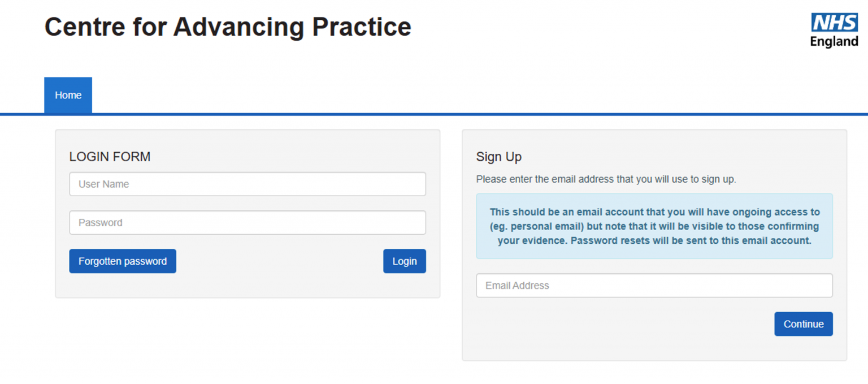Click the page header area
The width and height of the screenshot is (868, 384).
point(434,34)
